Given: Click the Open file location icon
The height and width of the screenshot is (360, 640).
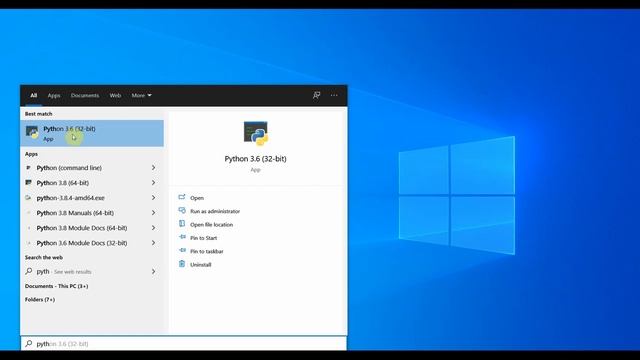Looking at the screenshot, I should pos(182,224).
